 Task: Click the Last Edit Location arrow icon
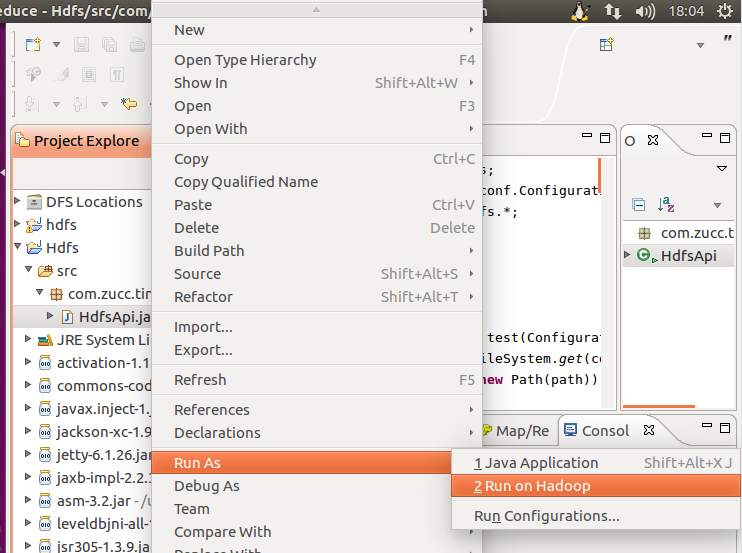[x=129, y=104]
